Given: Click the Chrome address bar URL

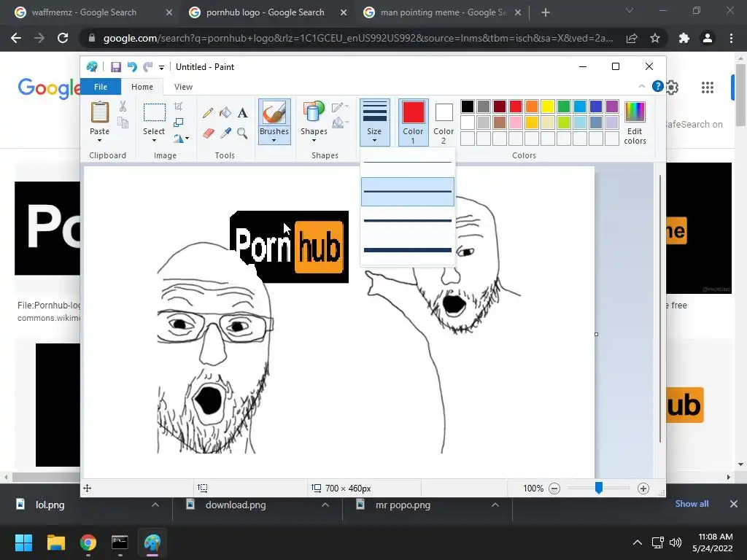Looking at the screenshot, I should click(357, 38).
